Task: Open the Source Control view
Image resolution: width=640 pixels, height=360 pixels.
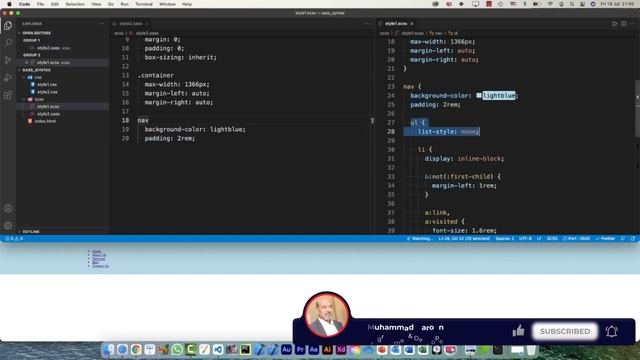Action: pos(8,60)
